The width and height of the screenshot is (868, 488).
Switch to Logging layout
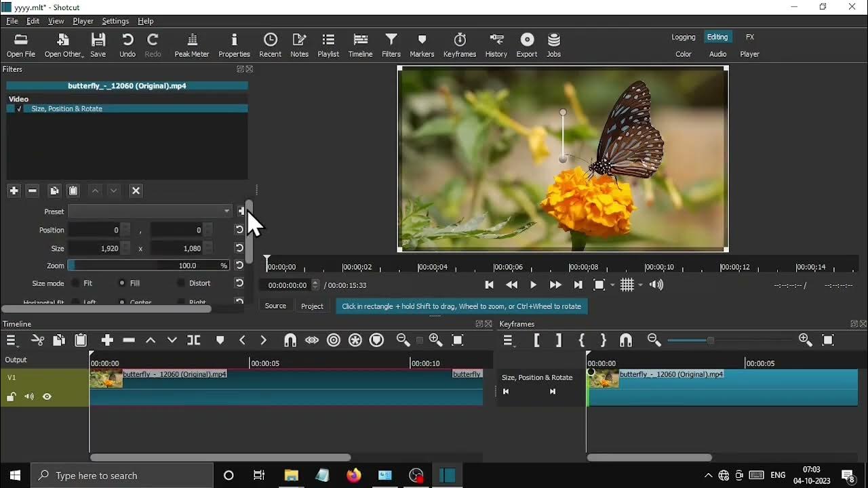click(684, 37)
